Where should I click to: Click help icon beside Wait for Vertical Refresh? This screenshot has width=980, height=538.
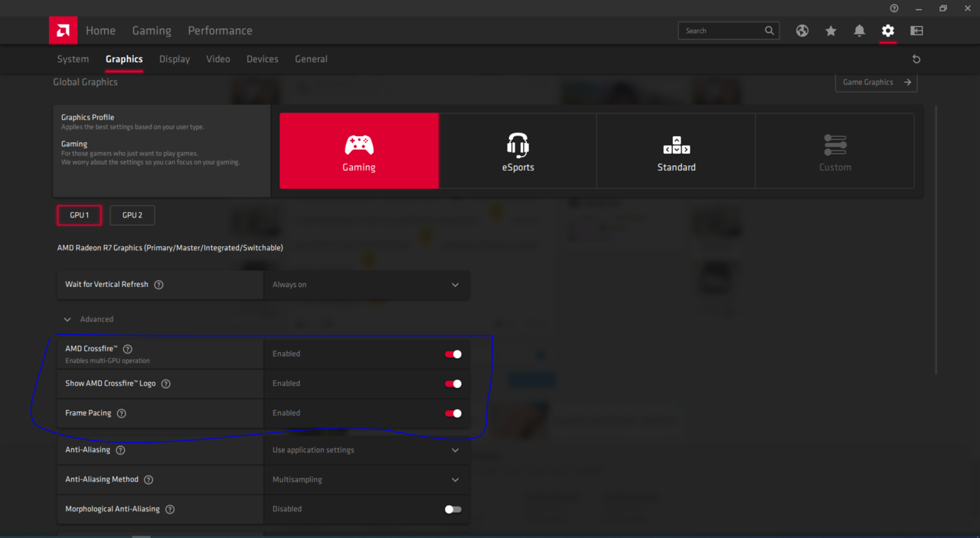pyautogui.click(x=158, y=285)
